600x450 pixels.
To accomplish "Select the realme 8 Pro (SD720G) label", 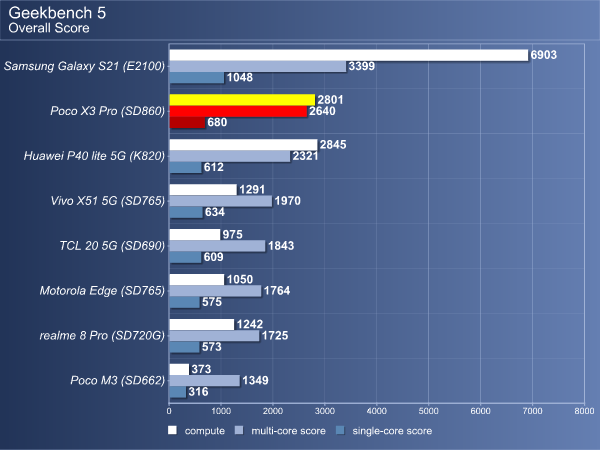I will 102,336.
